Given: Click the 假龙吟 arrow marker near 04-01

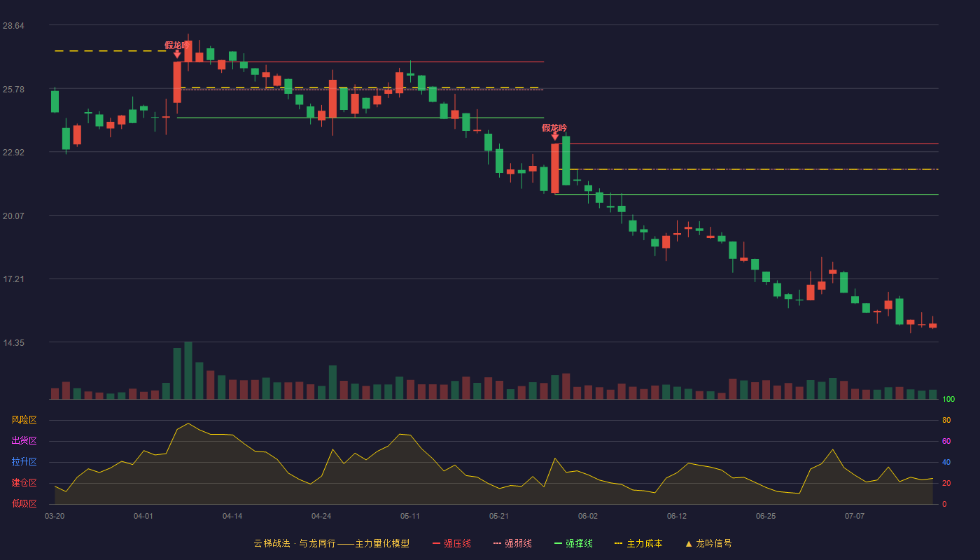Looking at the screenshot, I should click(177, 54).
